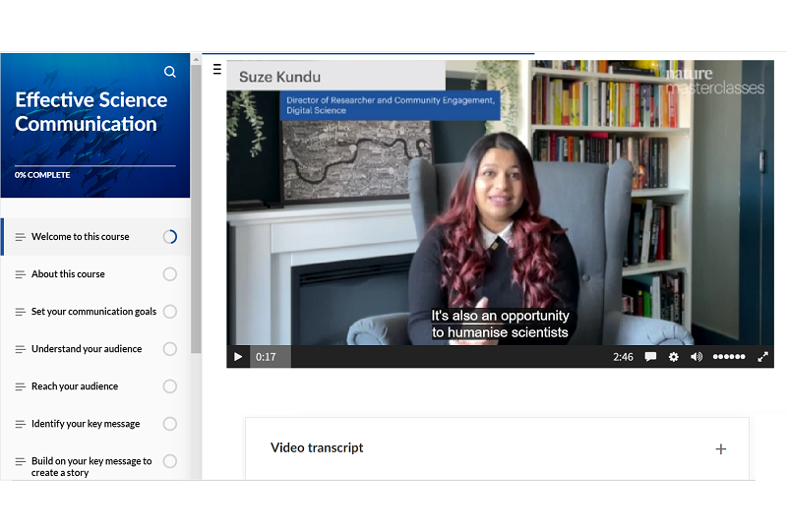Image resolution: width=787 pixels, height=532 pixels.
Task: Click the Suze Kundu name banner
Action: click(335, 76)
